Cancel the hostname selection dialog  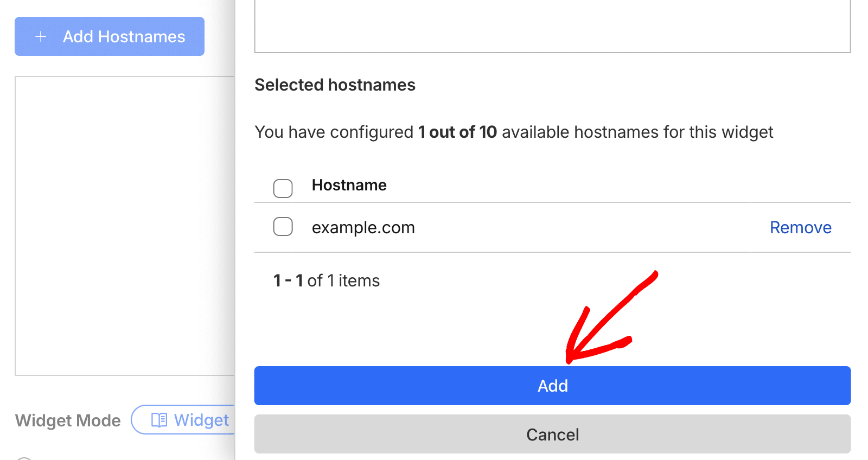tap(552, 434)
